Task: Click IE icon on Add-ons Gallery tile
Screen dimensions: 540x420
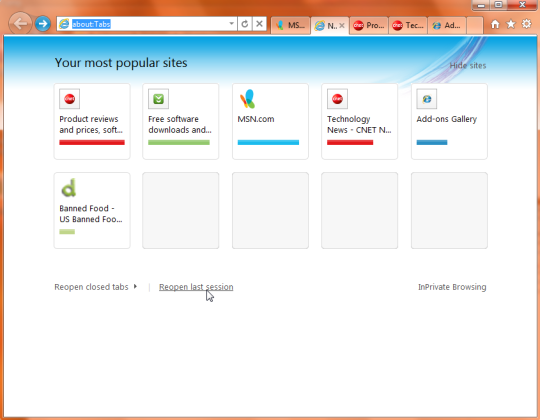Action: tap(427, 99)
